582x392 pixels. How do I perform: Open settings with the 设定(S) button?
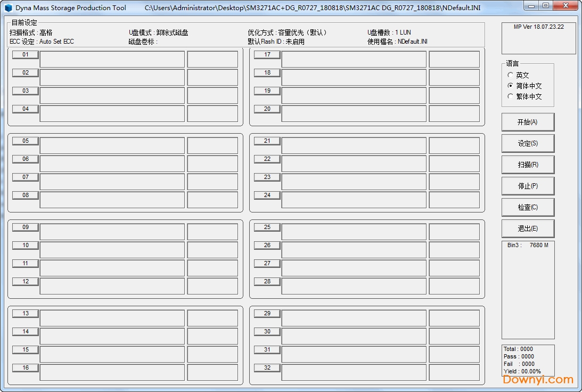(528, 143)
